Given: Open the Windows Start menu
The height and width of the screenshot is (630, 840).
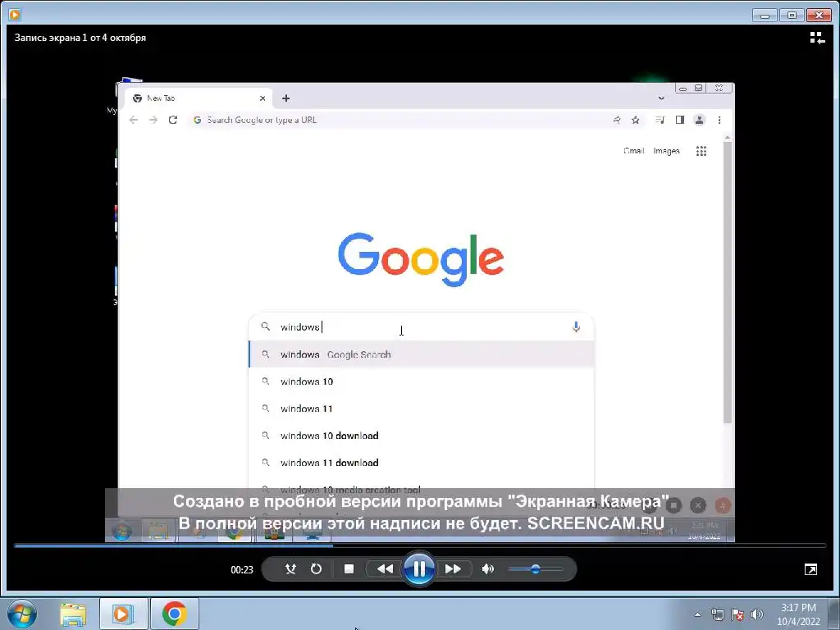Looking at the screenshot, I should (22, 614).
